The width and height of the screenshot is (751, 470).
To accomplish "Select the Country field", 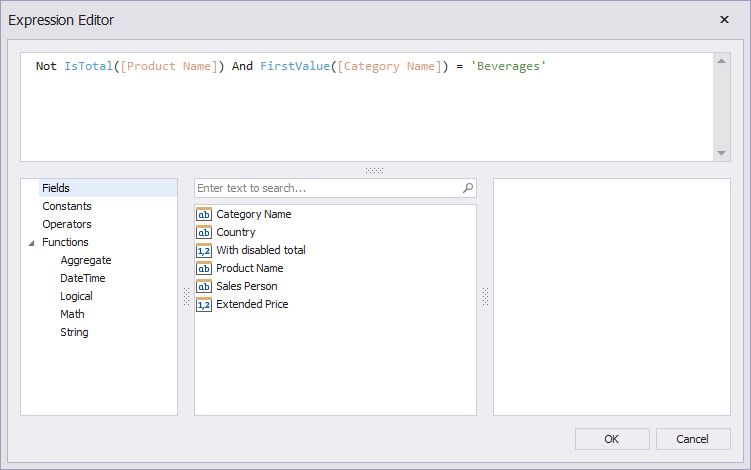I will [236, 232].
